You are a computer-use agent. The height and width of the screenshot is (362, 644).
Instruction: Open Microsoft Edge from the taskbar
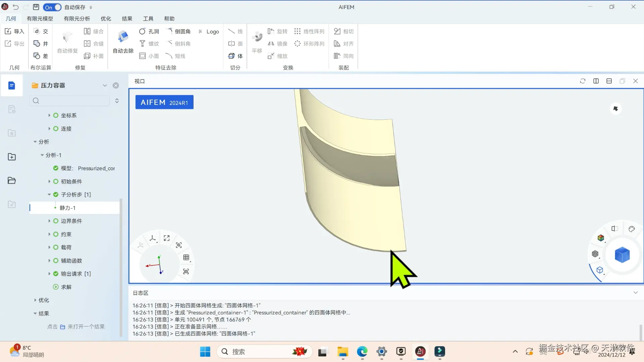362,352
